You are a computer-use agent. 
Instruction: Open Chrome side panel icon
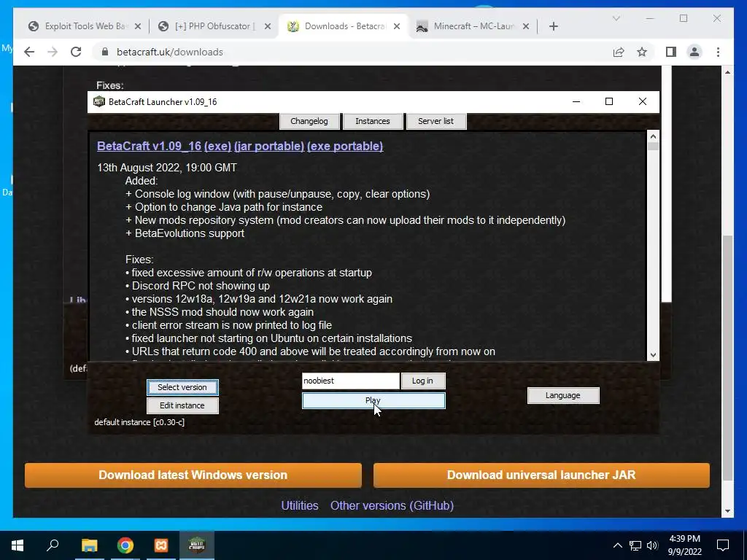[671, 52]
